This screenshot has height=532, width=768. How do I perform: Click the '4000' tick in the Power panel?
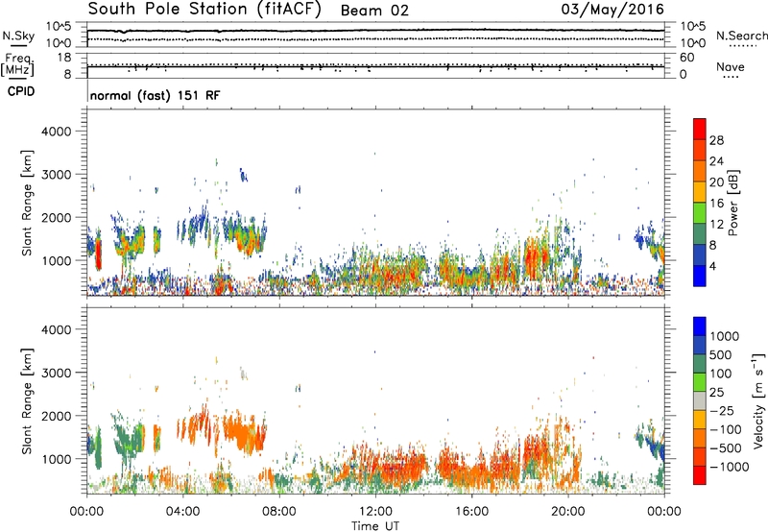pos(57,132)
